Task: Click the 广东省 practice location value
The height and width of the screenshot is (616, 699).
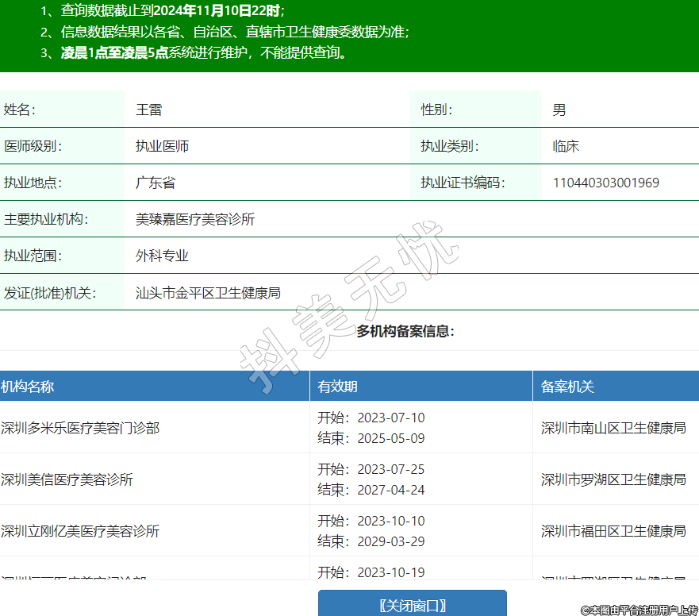Action: (x=155, y=183)
